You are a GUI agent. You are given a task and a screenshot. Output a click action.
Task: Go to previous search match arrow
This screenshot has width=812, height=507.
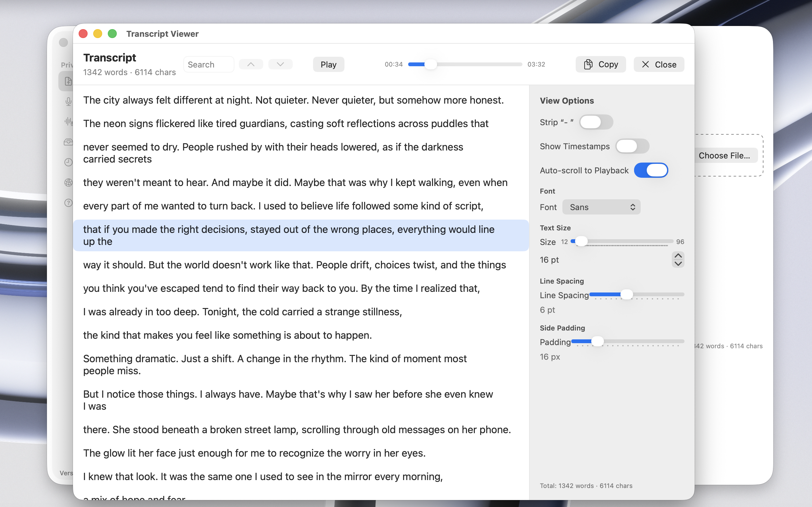click(x=251, y=64)
